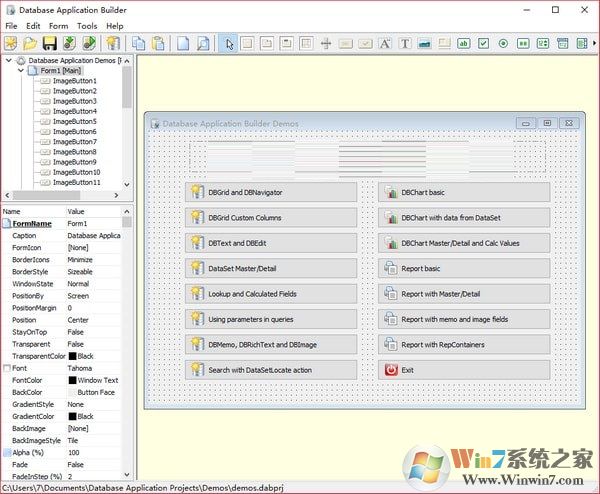
Task: Click the tree panel scroll-down arrow
Action: (x=127, y=184)
